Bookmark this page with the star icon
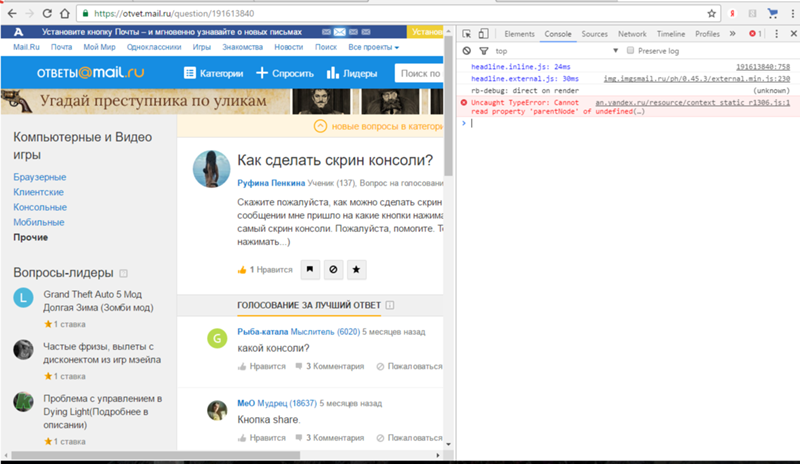This screenshot has width=800, height=464. click(711, 14)
